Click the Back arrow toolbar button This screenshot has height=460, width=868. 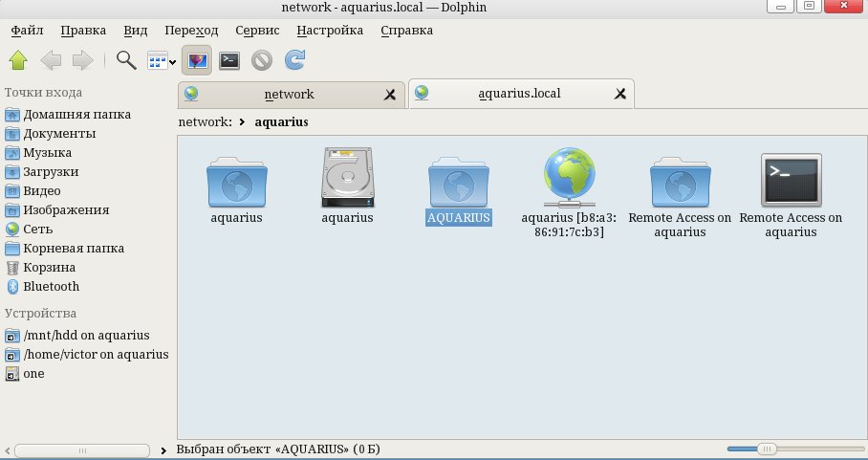pos(51,60)
